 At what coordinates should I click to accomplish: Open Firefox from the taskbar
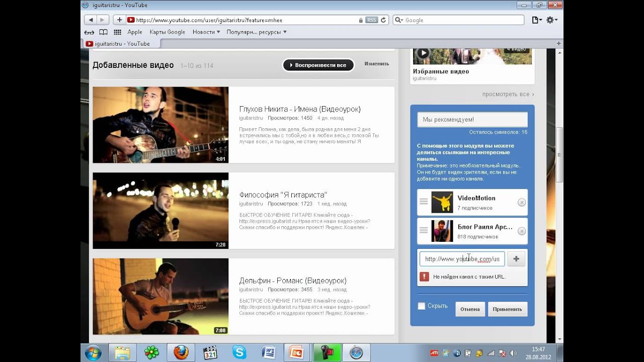point(181,353)
